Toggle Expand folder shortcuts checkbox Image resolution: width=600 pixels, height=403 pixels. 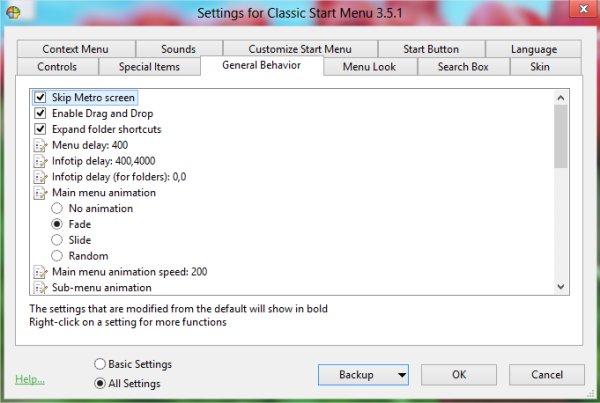[x=40, y=129]
